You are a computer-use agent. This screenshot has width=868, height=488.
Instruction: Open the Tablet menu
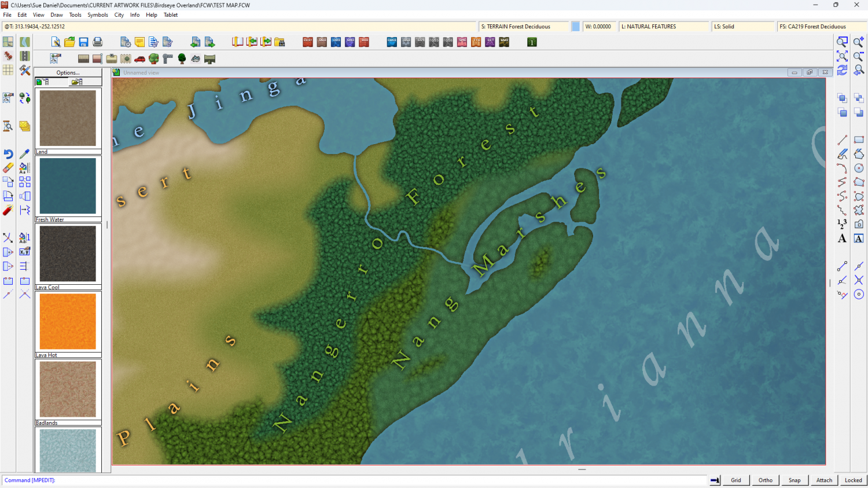click(x=171, y=15)
